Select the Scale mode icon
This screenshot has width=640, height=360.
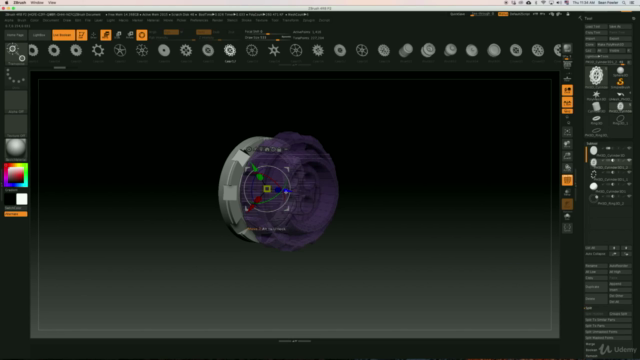click(118, 35)
